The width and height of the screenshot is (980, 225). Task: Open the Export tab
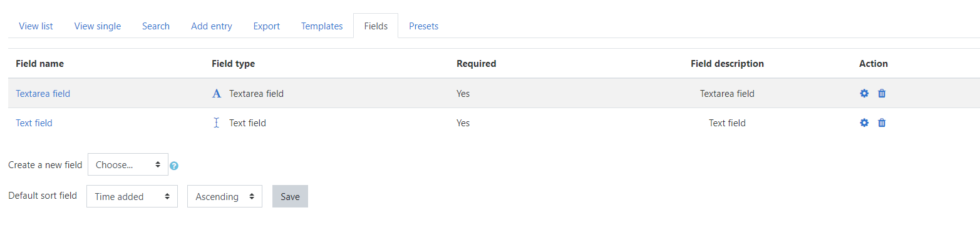point(267,26)
